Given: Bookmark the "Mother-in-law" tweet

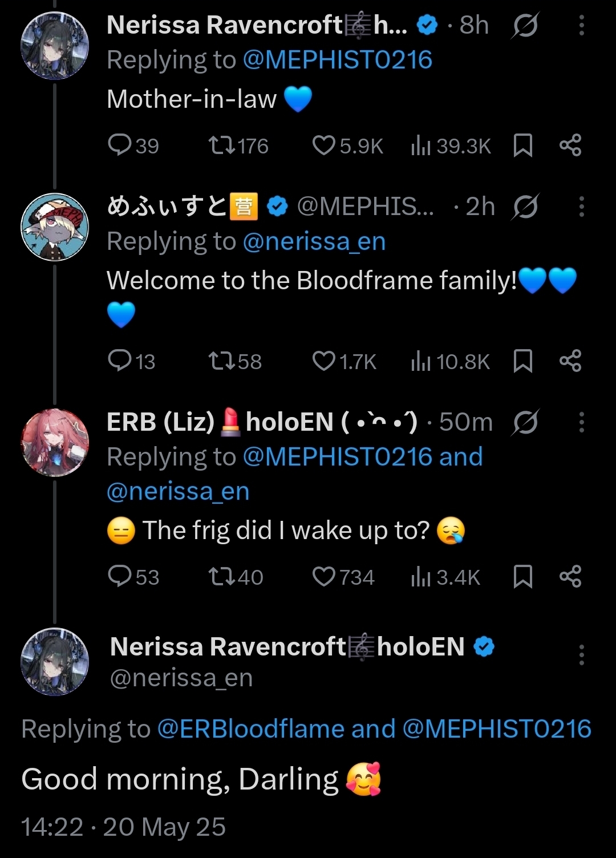Looking at the screenshot, I should [522, 145].
